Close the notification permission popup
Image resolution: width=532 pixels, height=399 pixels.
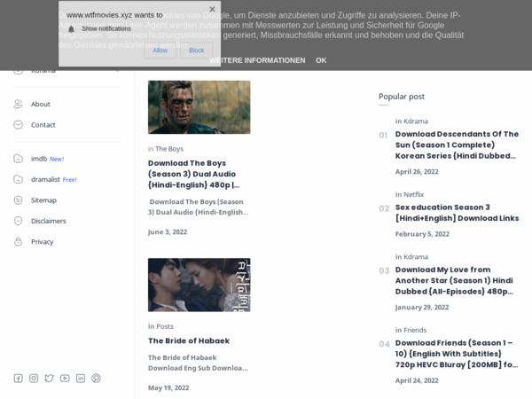click(x=212, y=9)
